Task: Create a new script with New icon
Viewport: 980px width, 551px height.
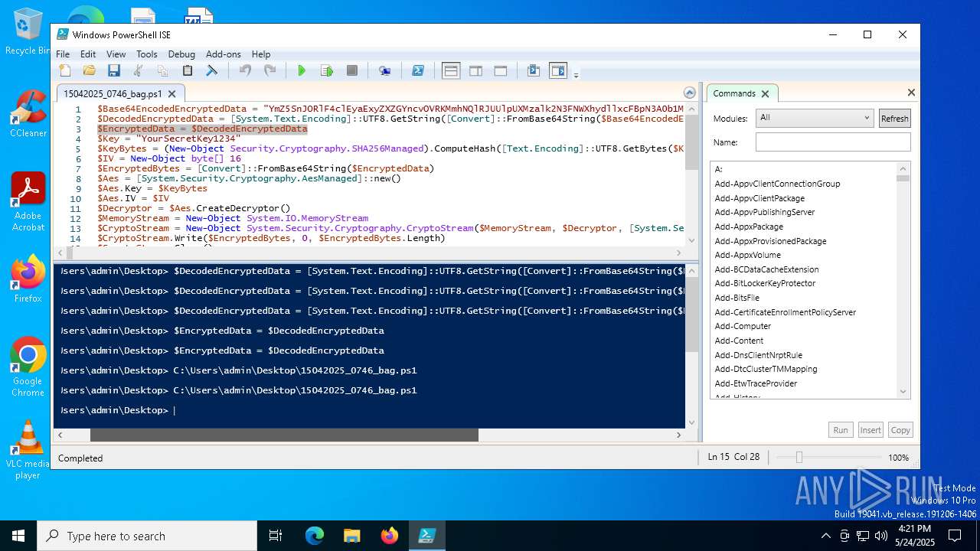Action: tap(65, 70)
